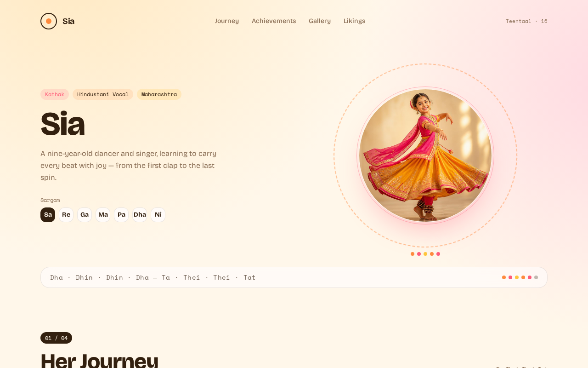Click the Her Journey heading
This screenshot has height=368, width=588.
[x=99, y=360]
